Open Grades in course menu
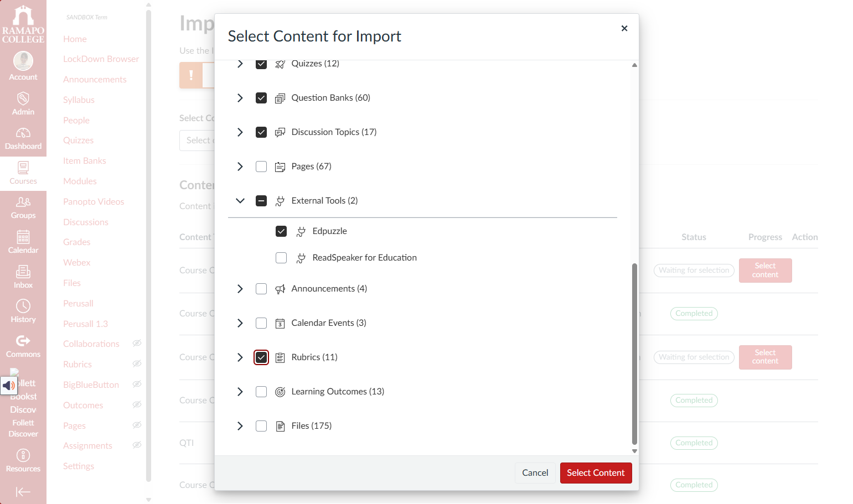The width and height of the screenshot is (853, 504). (x=77, y=242)
